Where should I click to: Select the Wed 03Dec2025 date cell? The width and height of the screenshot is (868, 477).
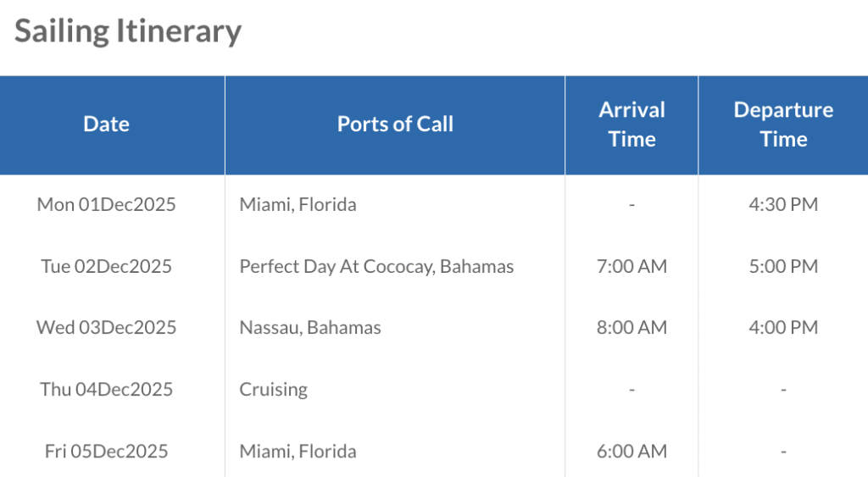(106, 328)
